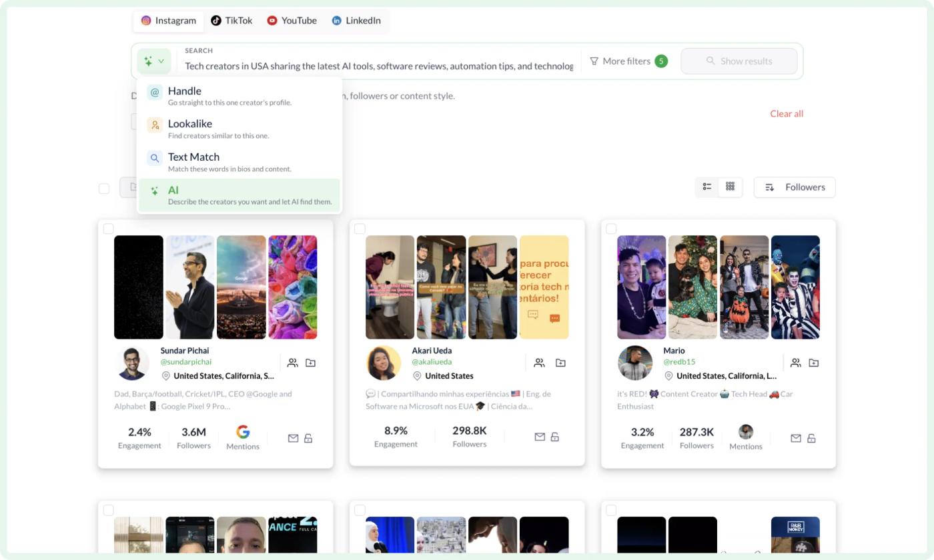The height and width of the screenshot is (560, 934).
Task: Open the Followers sort dropdown
Action: click(795, 187)
